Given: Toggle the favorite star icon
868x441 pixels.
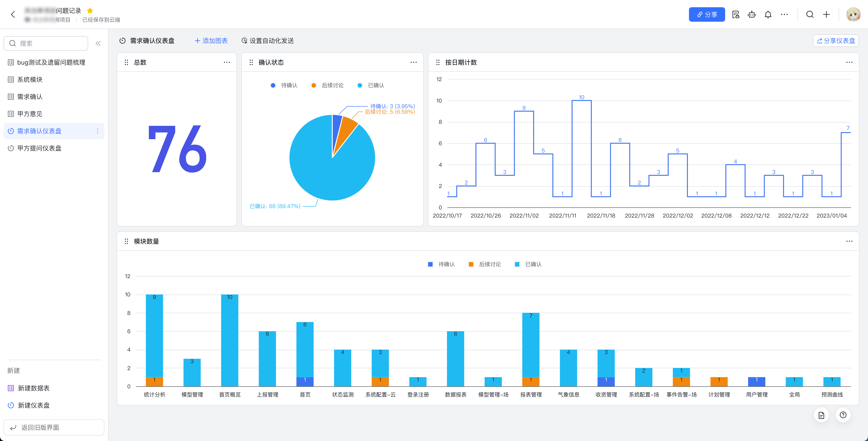Looking at the screenshot, I should 90,10.
